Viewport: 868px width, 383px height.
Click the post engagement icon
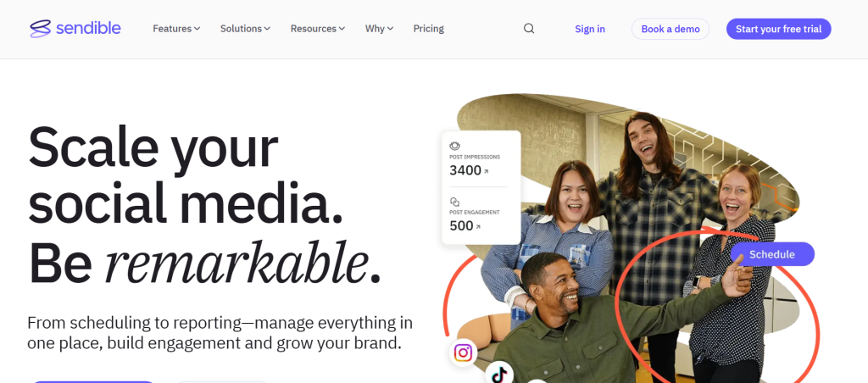[x=454, y=202]
